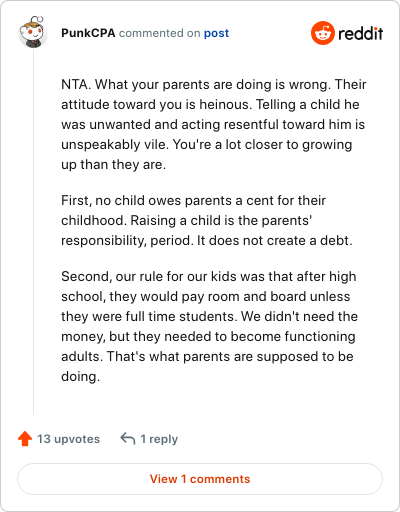Open the PunkCPA user profile name

click(x=88, y=33)
